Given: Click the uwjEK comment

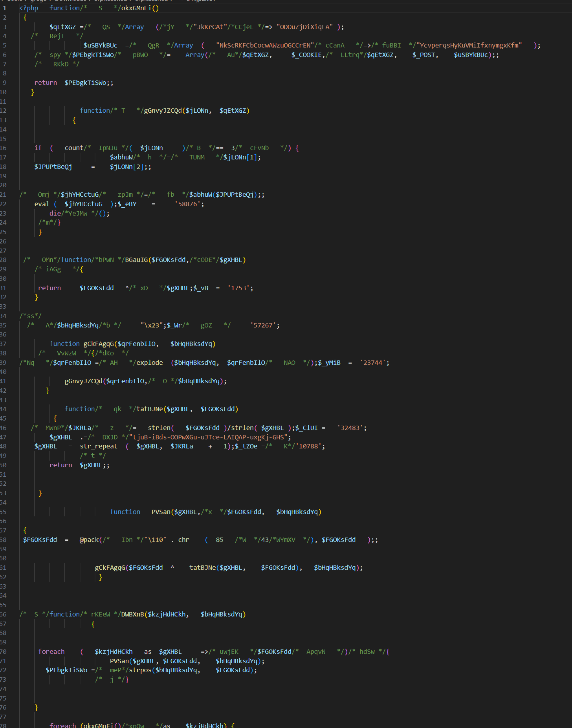Looking at the screenshot, I should 233,651.
